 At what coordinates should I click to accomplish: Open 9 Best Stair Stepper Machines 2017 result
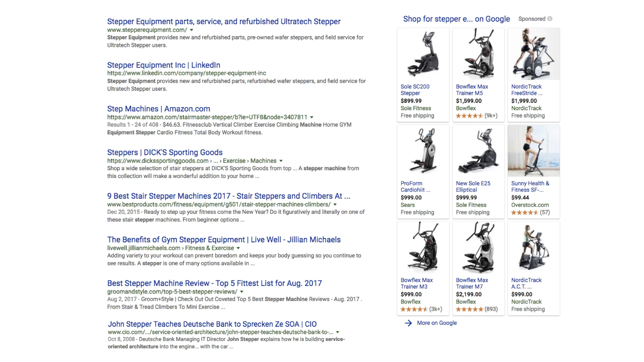coord(228,196)
